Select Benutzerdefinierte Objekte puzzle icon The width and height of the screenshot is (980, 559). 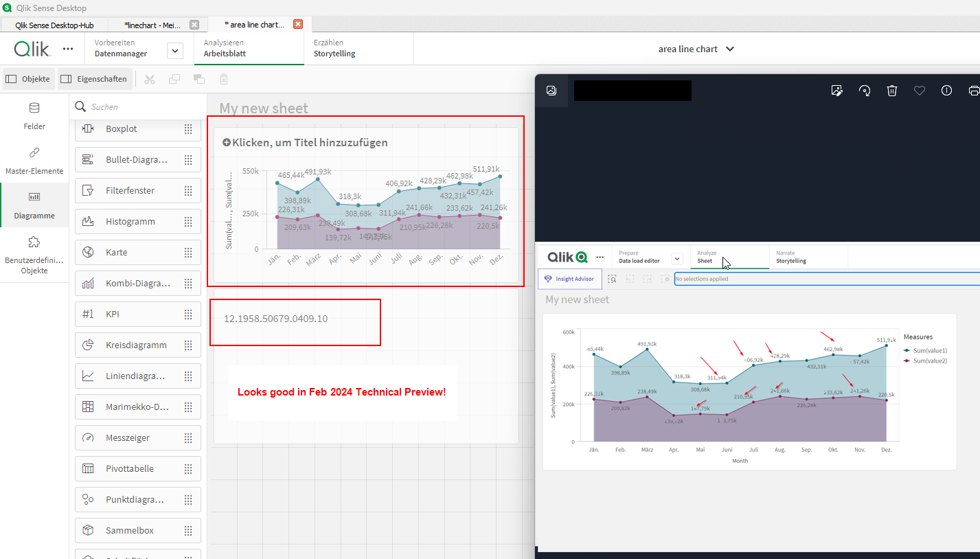[34, 242]
